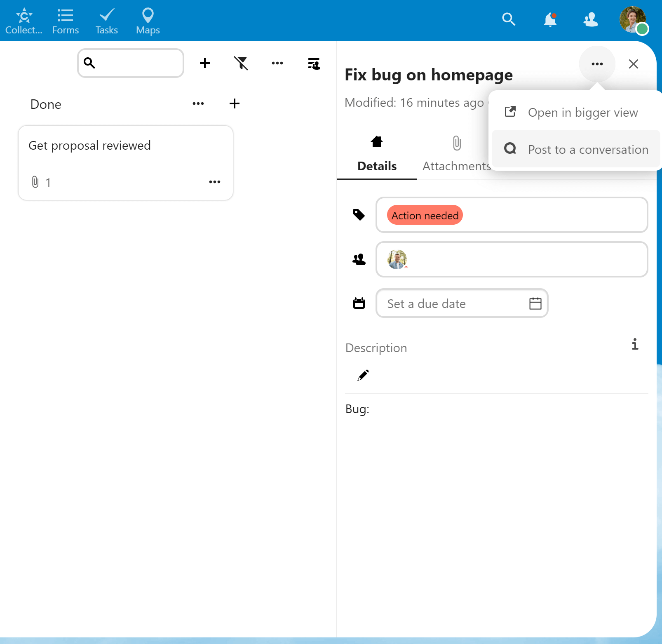The height and width of the screenshot is (644, 662).
Task: Open the user avatar menu
Action: click(633, 19)
